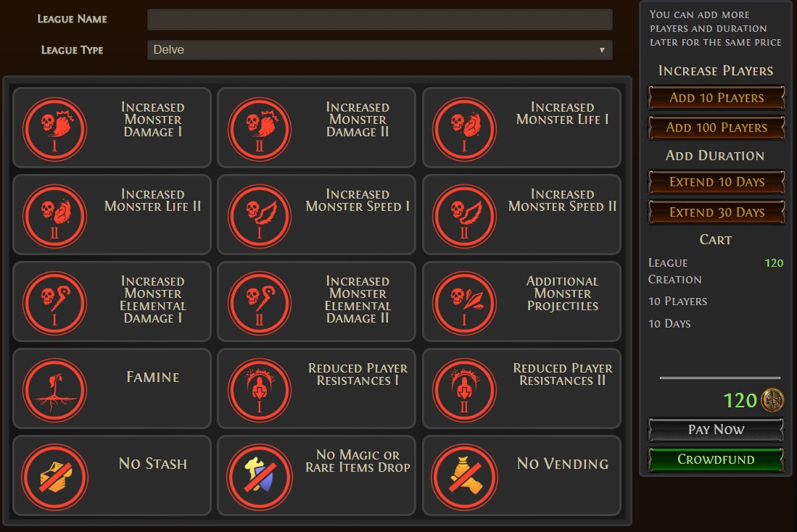Click the 'Increased Monster Elemental Damage II' label
Screen dimensions: 797x532
(358, 300)
